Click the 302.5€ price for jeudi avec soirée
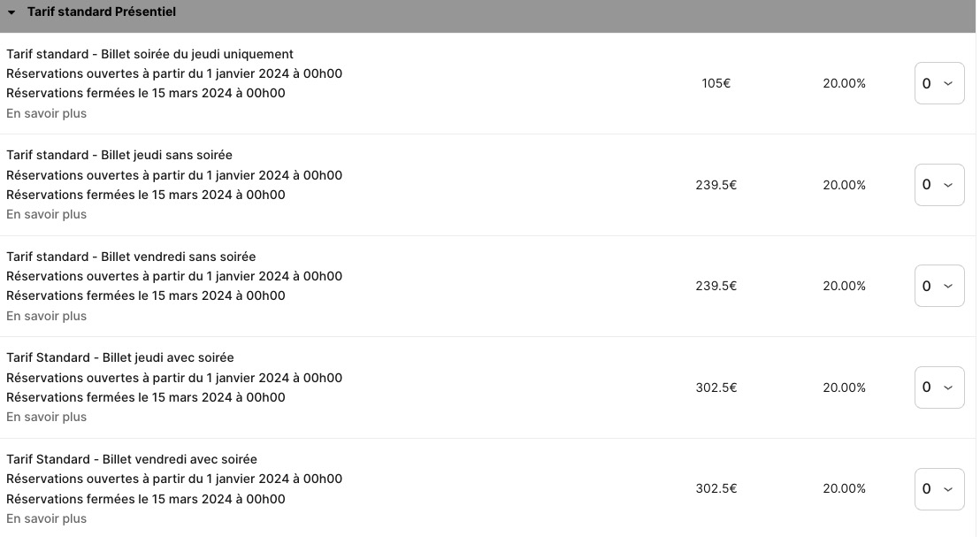Screen dimensions: 980x537 [716, 387]
